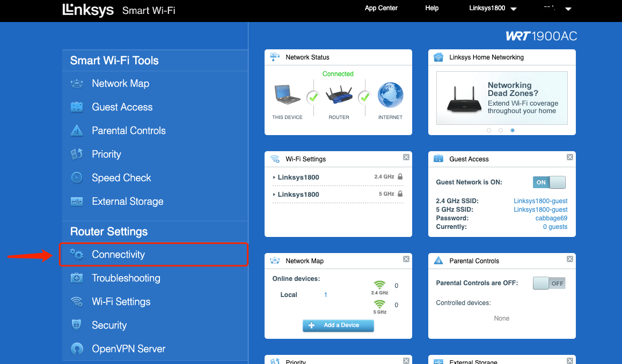Select the first carousel dot in Home Networking
The image size is (622, 364).
click(x=489, y=130)
